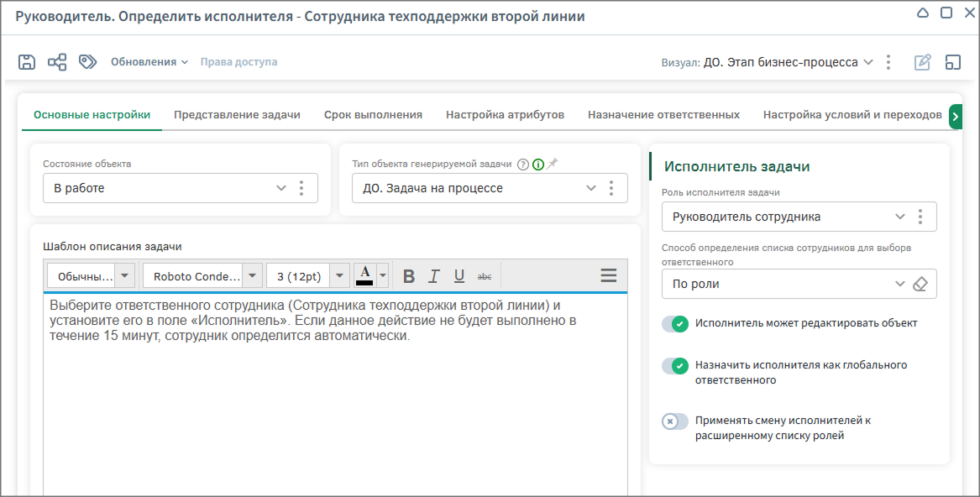This screenshot has width=980, height=497.
Task: Open font size dropdown 3 (12pt)
Action: [x=307, y=275]
